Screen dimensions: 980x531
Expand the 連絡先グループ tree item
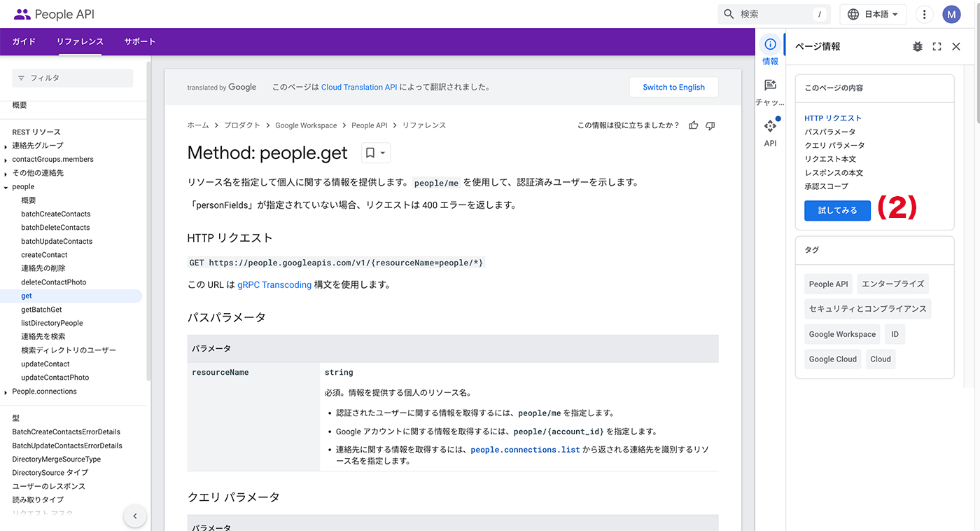pos(6,146)
